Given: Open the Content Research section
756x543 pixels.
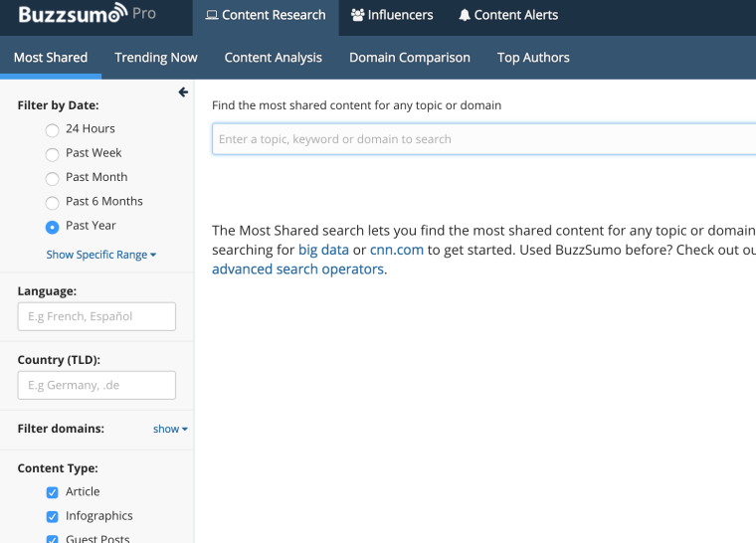Looking at the screenshot, I should pos(266,16).
